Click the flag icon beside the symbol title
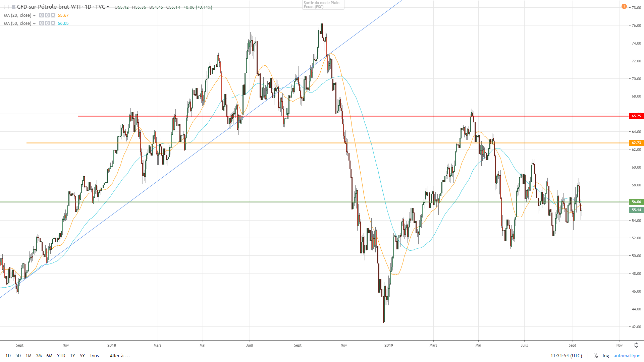 point(13,7)
